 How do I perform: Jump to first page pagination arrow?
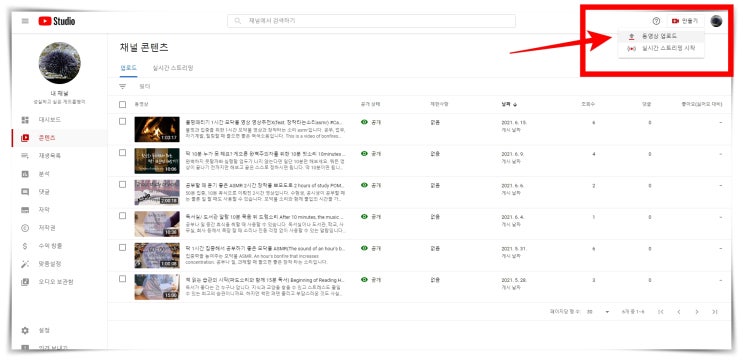click(661, 312)
